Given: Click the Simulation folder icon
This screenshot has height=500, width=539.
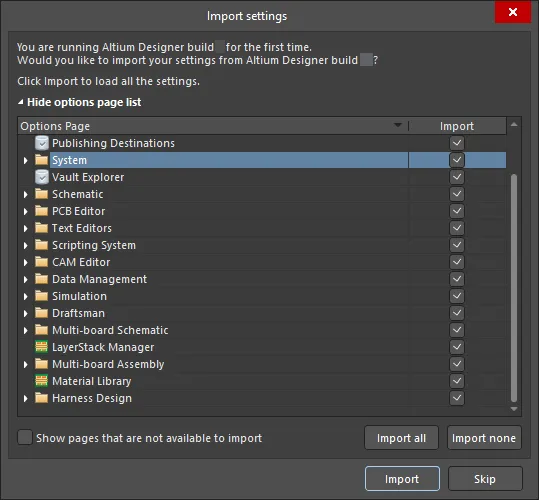Looking at the screenshot, I should coord(42,296).
